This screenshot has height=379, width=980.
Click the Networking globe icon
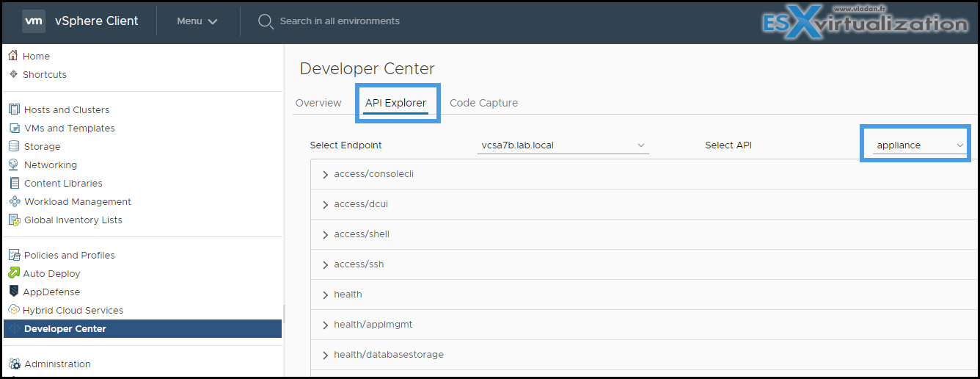click(14, 165)
